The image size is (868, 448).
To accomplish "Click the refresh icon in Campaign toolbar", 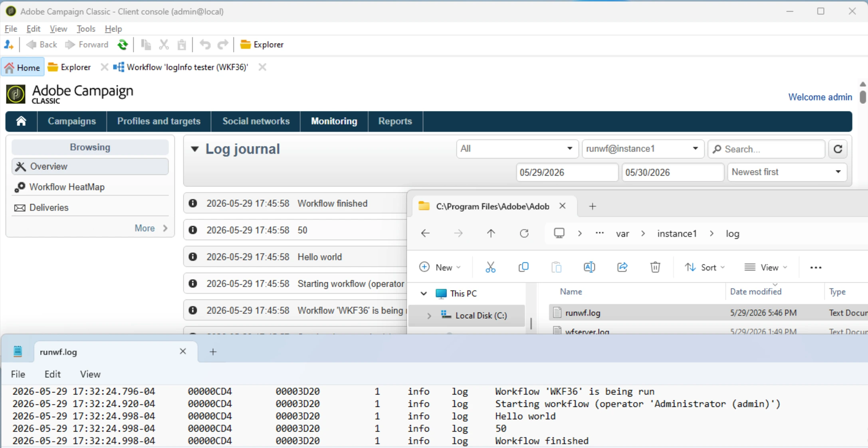I will pyautogui.click(x=123, y=45).
